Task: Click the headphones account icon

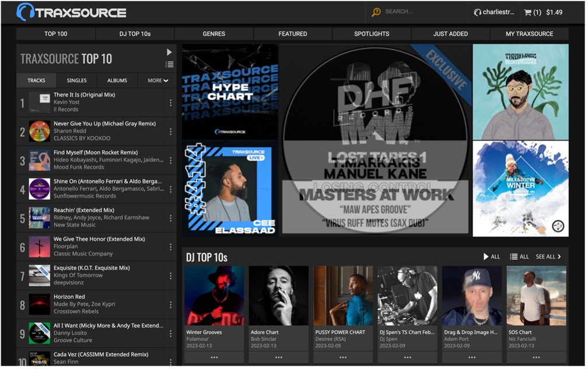Action: [x=477, y=12]
